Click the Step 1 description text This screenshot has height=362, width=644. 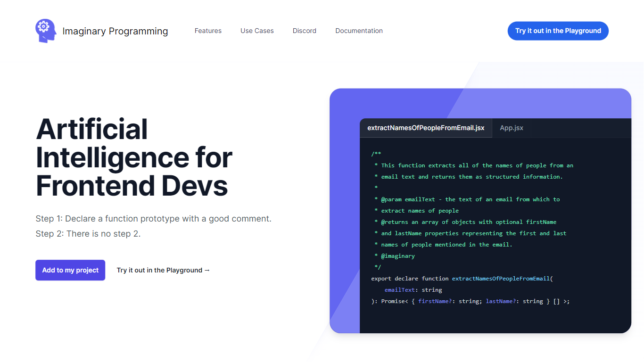(153, 219)
